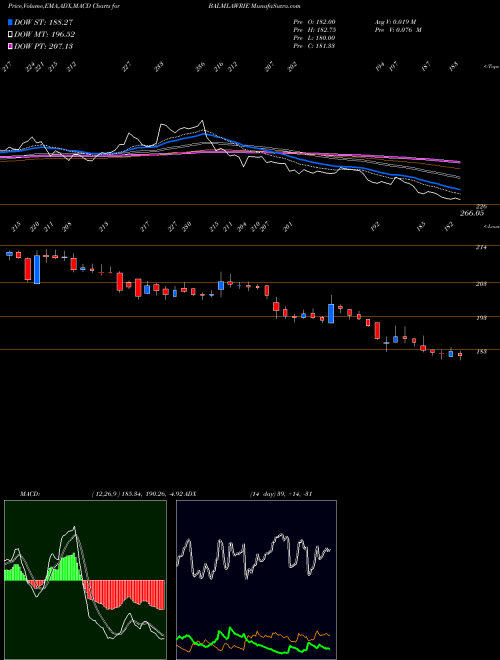Image resolution: width=500 pixels, height=660 pixels.
Task: Click the 214 price axis label
Action: (x=481, y=248)
